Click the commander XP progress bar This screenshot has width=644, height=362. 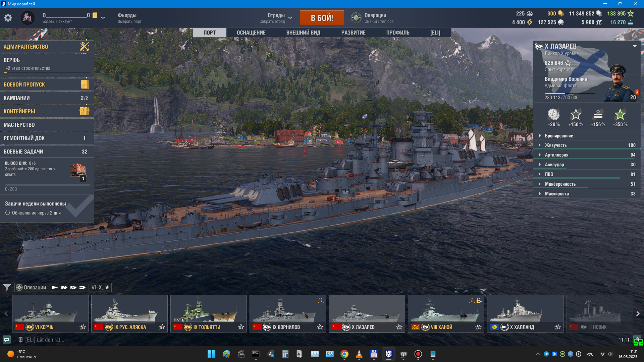(570, 93)
